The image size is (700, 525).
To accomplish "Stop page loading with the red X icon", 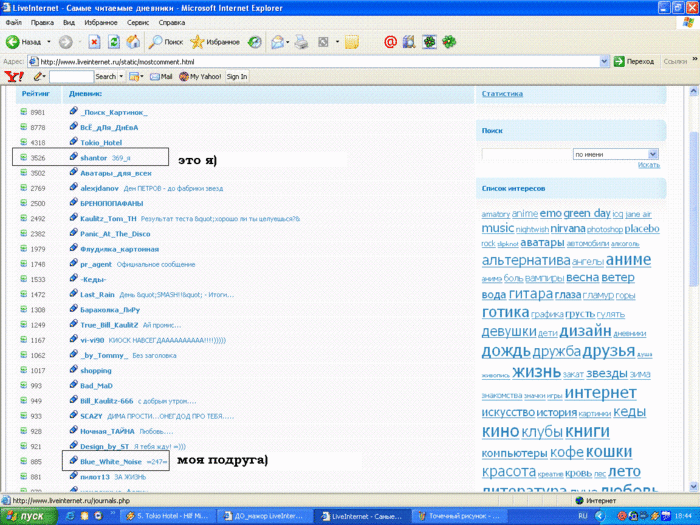I will click(94, 42).
